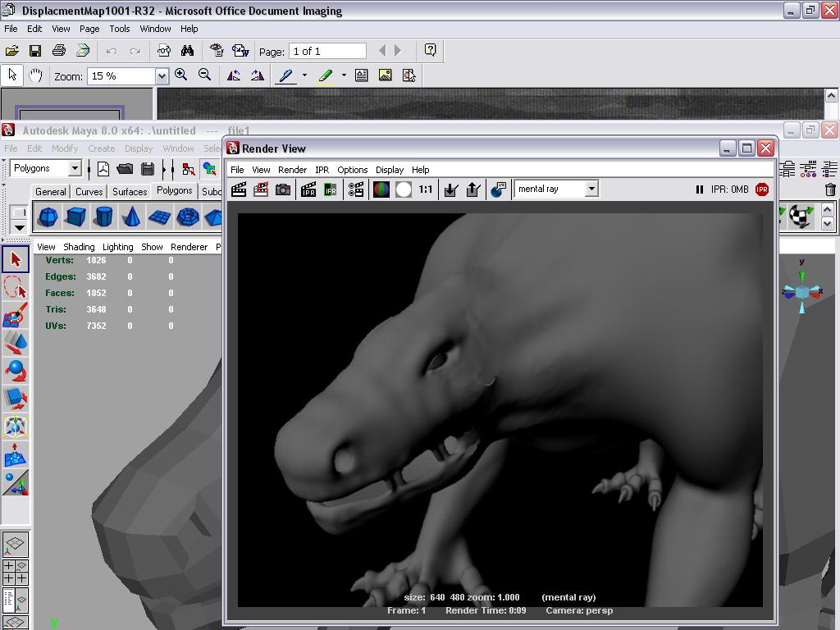The image size is (840, 630).
Task: Take a render snapshot in Render View
Action: point(283,189)
